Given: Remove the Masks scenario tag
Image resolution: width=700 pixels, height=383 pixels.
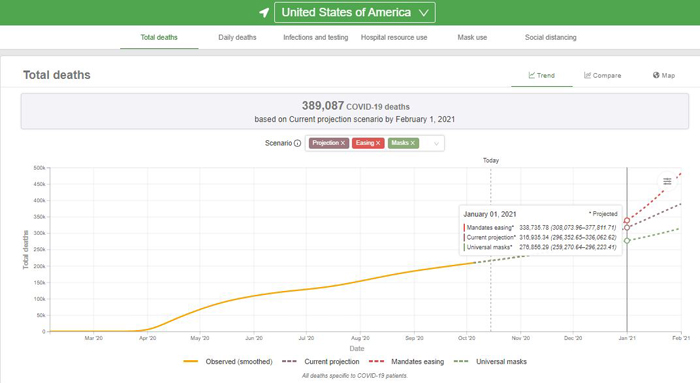Looking at the screenshot, I should [x=413, y=143].
